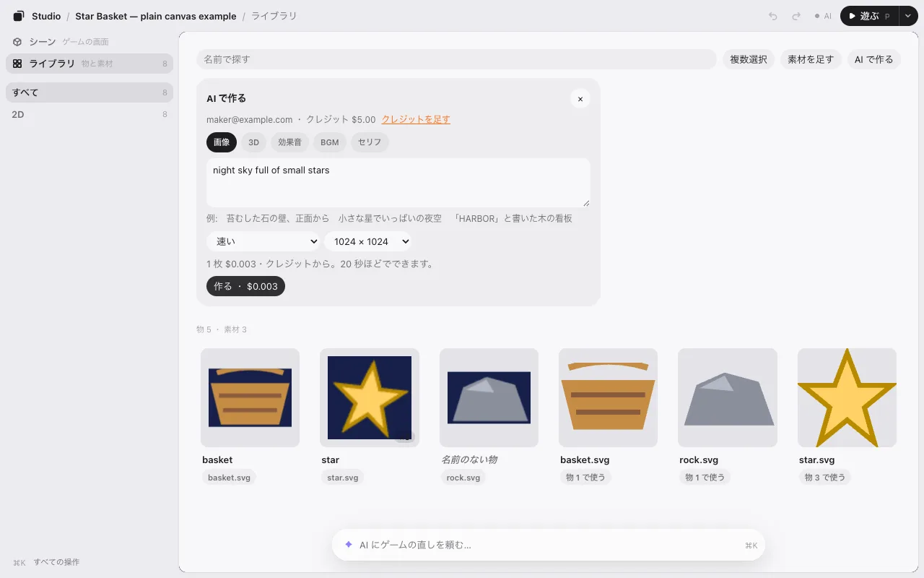Select the 2D filter row
This screenshot has width=924, height=578.
click(90, 114)
